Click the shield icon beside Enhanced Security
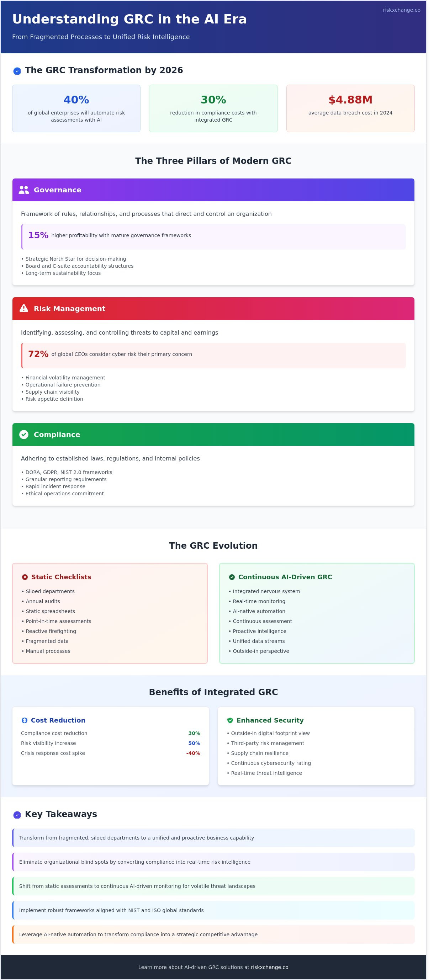This screenshot has width=434, height=980. tap(230, 720)
